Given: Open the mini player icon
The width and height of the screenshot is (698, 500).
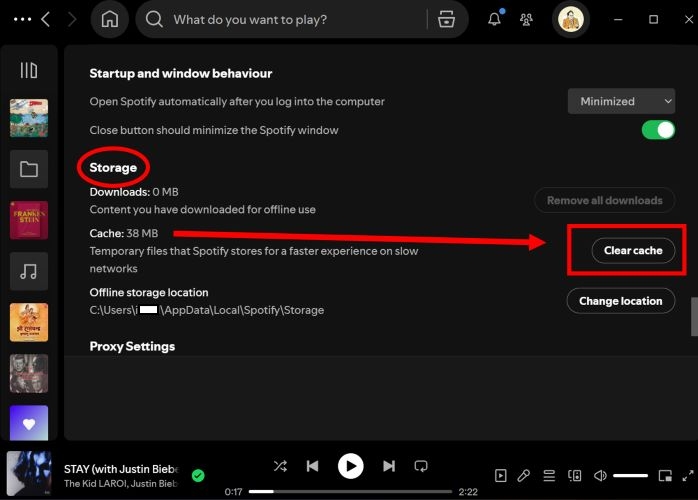Looking at the screenshot, I should click(x=665, y=476).
